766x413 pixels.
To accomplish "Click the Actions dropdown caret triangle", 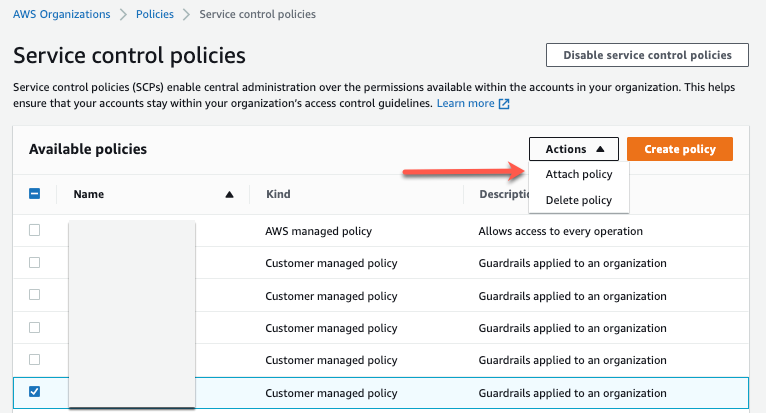I will pos(600,149).
